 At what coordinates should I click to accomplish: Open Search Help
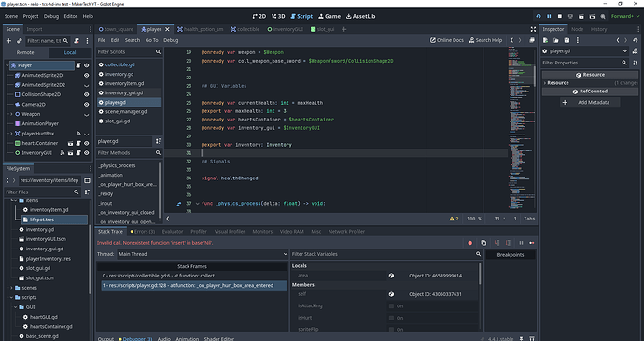point(485,40)
